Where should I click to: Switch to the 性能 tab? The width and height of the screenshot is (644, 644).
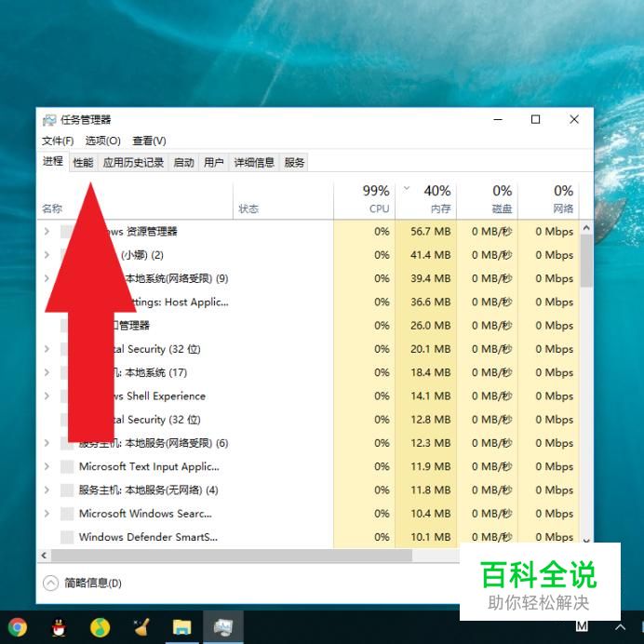pos(83,163)
